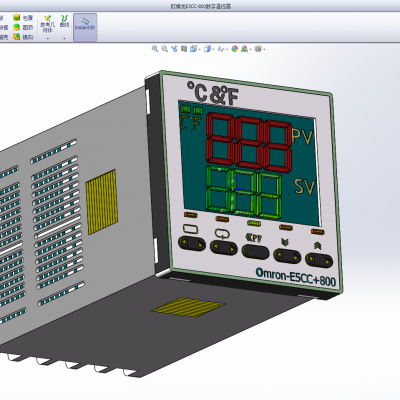This screenshot has width=400, height=400.
Task: Select the °C&°F text on model front
Action: (x=212, y=94)
